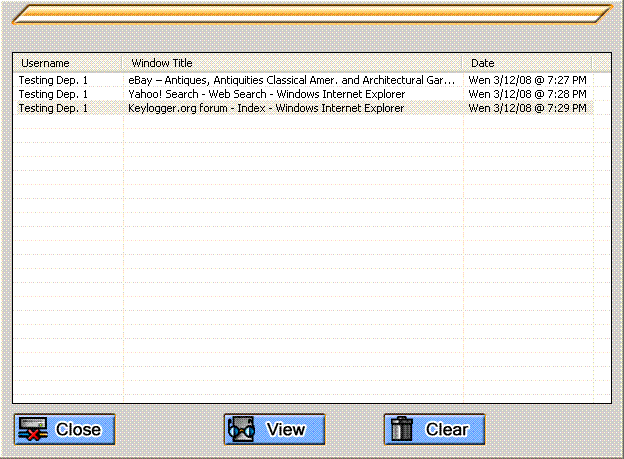Click the 7:28 PM date cell
624x459 pixels.
pyautogui.click(x=527, y=94)
